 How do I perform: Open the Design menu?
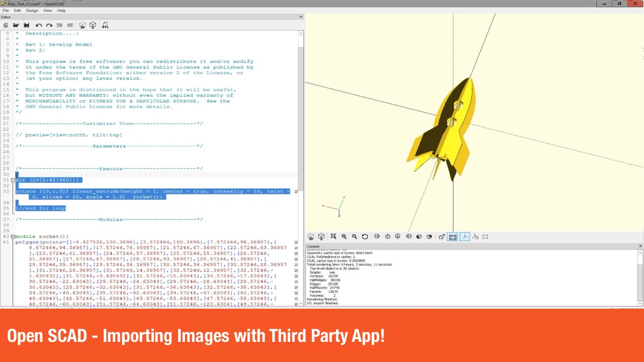tap(32, 11)
